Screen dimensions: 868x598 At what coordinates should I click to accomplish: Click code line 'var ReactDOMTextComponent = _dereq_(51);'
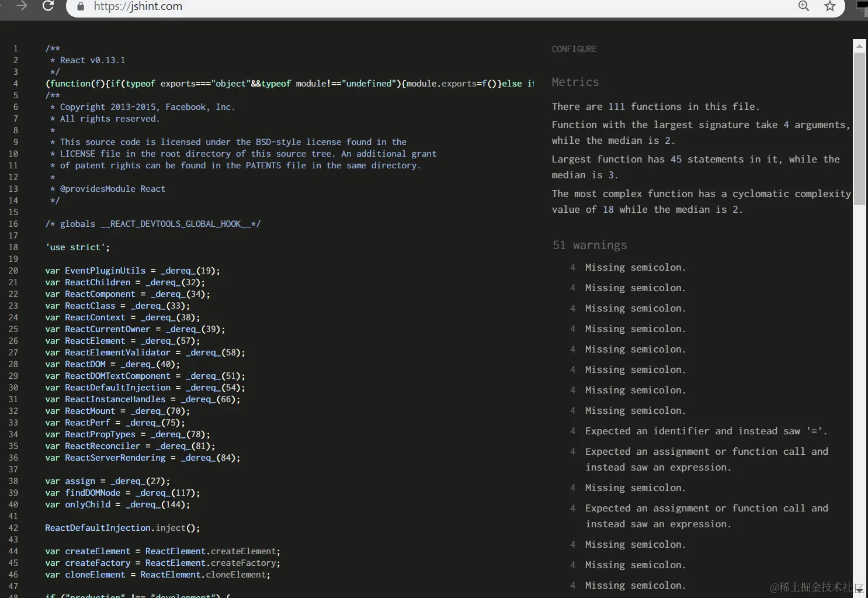tap(145, 376)
